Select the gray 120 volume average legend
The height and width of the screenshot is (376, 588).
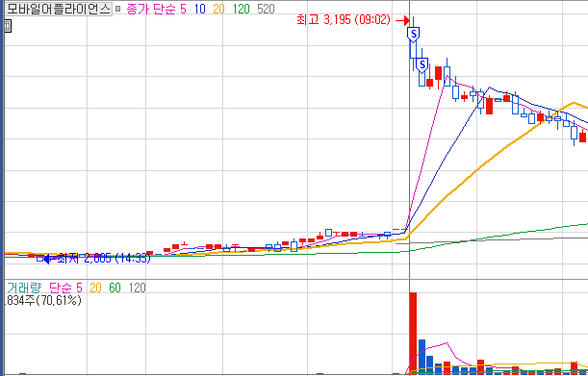138,288
